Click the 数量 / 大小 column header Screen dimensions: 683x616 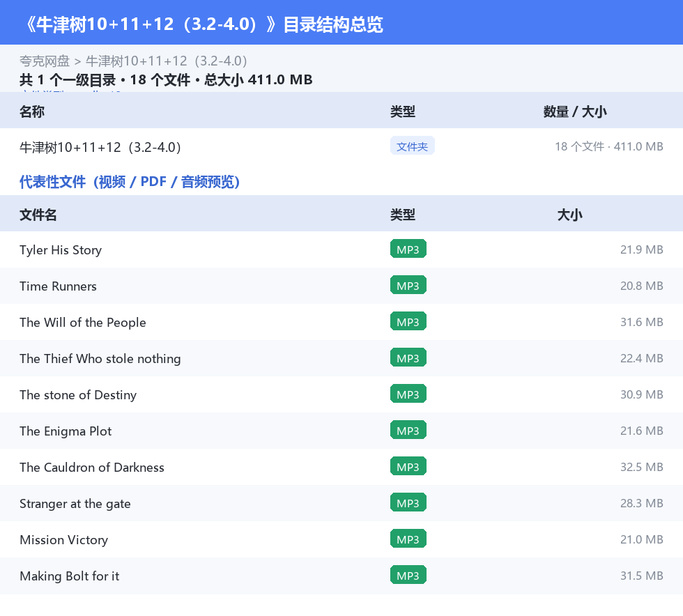(575, 111)
